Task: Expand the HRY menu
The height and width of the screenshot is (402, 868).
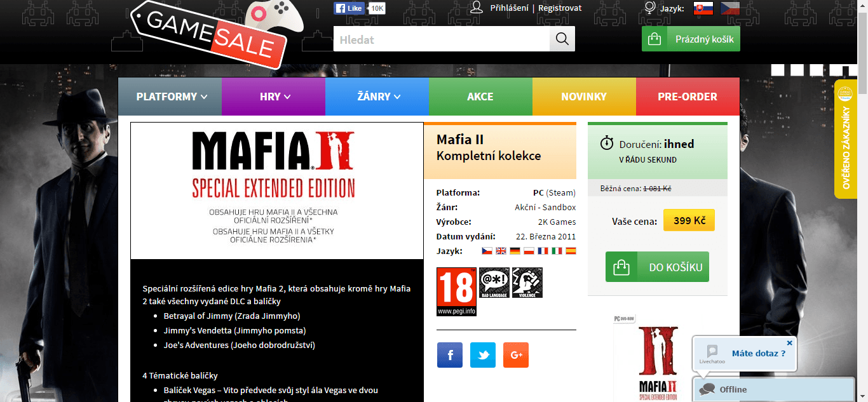Action: point(273,97)
